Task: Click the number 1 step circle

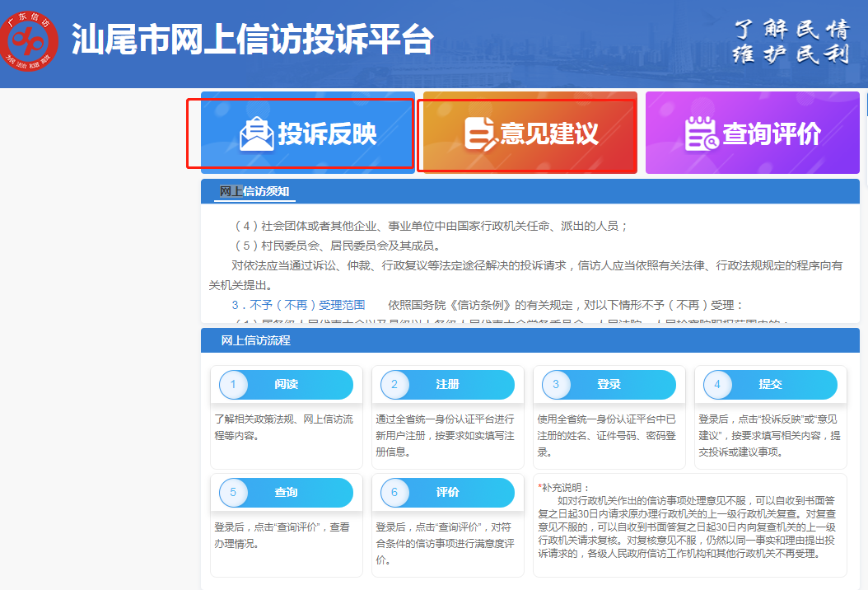Action: 234,385
